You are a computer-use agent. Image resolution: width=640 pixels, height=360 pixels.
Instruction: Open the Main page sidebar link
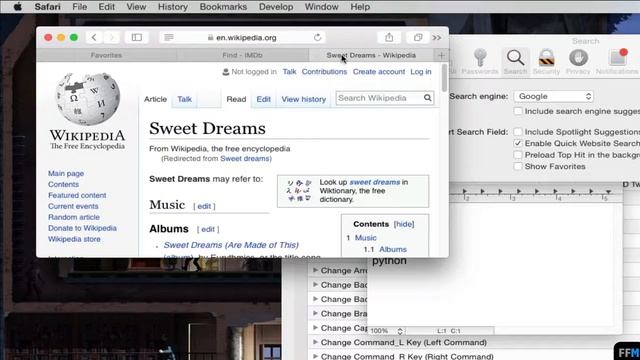click(x=66, y=173)
